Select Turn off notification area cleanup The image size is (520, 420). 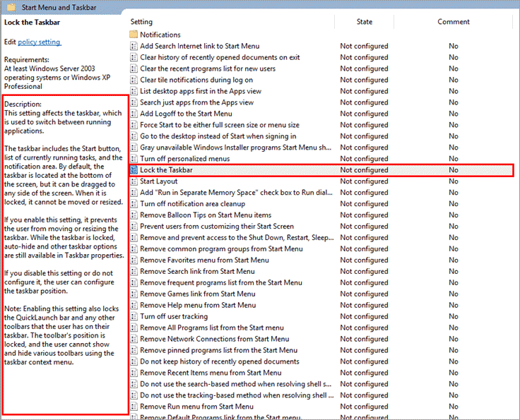pyautogui.click(x=191, y=204)
